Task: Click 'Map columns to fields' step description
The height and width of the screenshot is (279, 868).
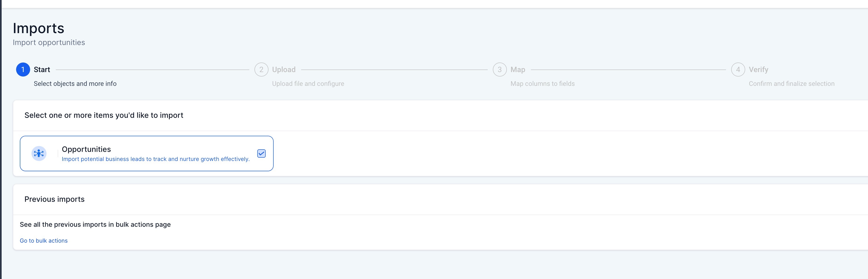Action: (543, 84)
